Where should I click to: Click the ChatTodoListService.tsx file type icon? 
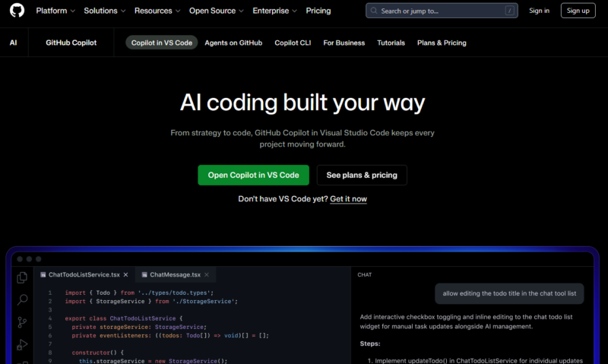pos(43,275)
